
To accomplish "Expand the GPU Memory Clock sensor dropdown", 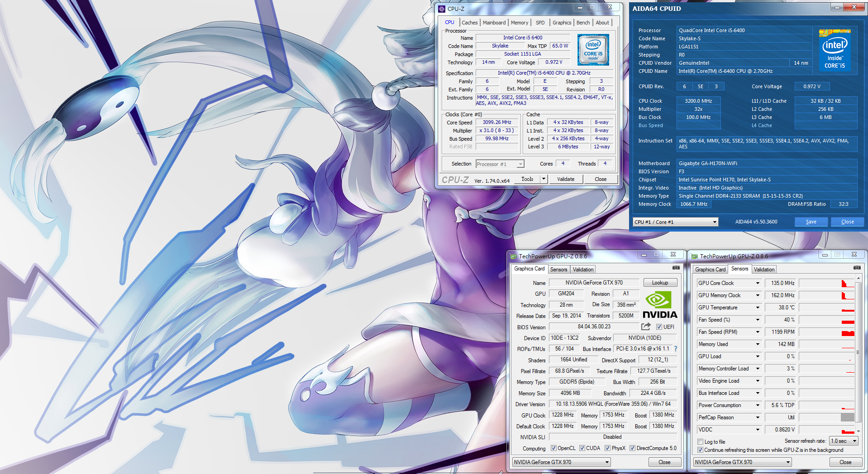I will [x=758, y=295].
